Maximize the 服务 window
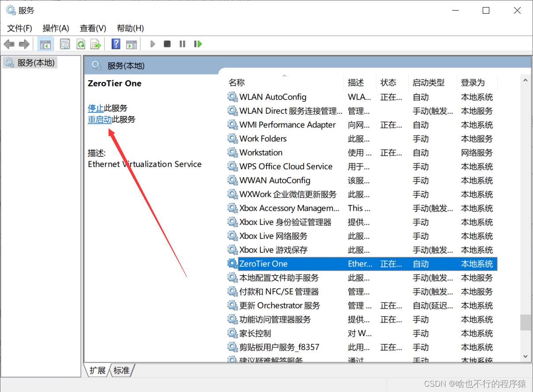The width and height of the screenshot is (533, 392). coord(486,11)
